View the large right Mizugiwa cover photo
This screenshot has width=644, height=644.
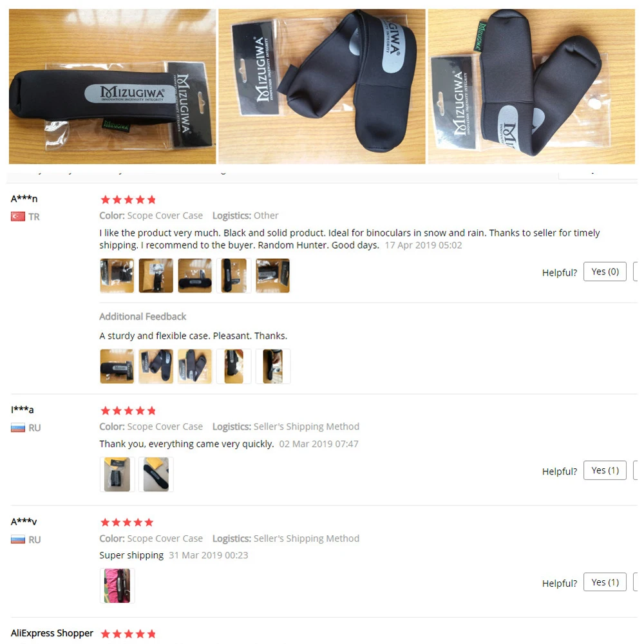point(531,87)
